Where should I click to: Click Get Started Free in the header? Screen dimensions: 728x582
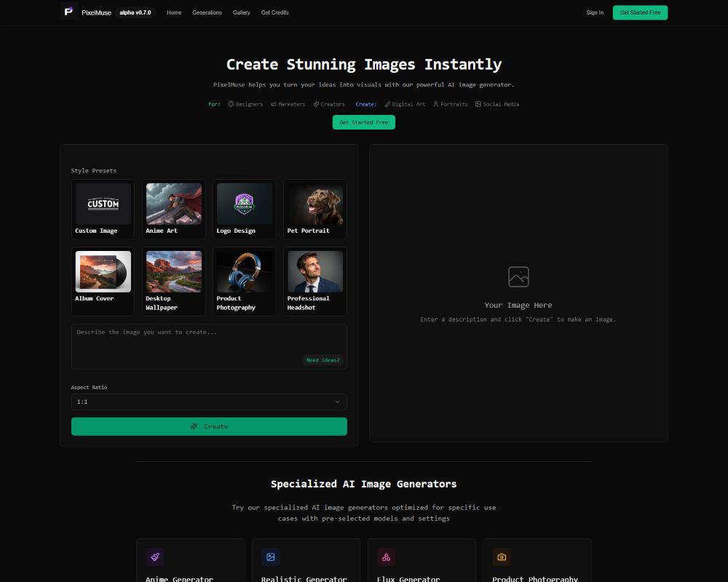[640, 12]
